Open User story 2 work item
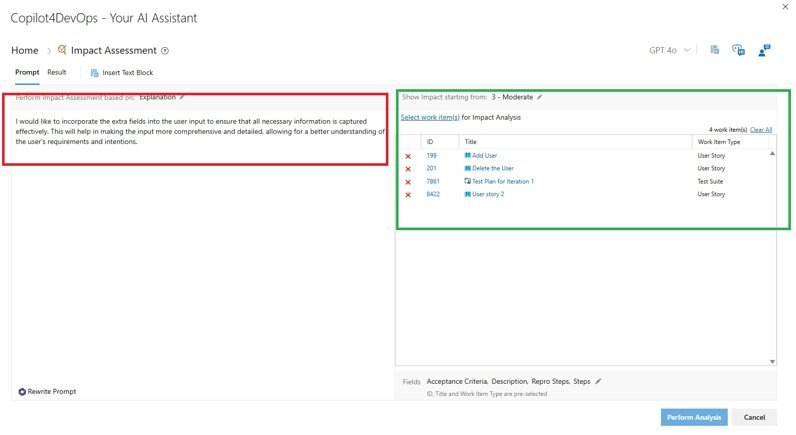The image size is (796, 435). tap(488, 194)
